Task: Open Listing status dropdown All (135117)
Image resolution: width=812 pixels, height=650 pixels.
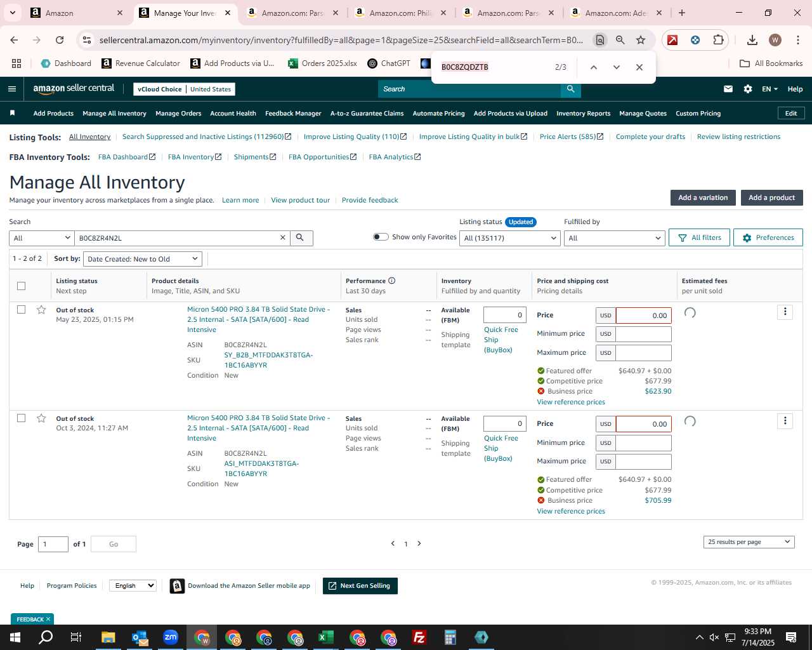Action: pos(510,238)
